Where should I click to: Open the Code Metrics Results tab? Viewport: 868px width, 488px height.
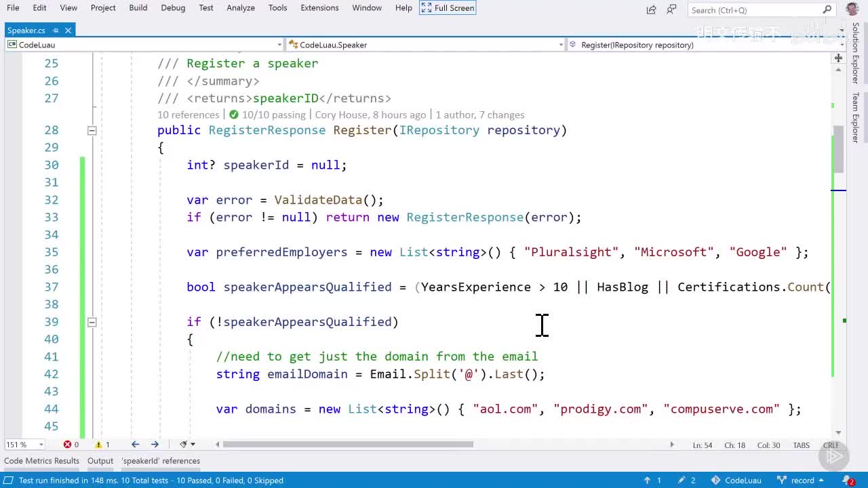(x=41, y=461)
